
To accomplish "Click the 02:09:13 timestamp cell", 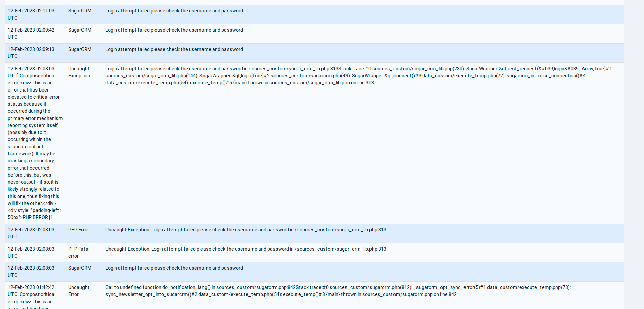I will click(x=31, y=53).
